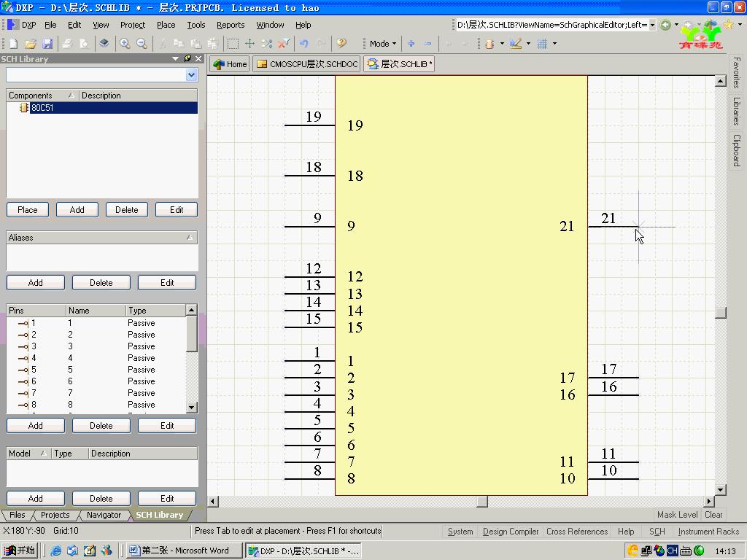
Task: Open the workspace stack icon in the toolbar
Action: coord(104,44)
